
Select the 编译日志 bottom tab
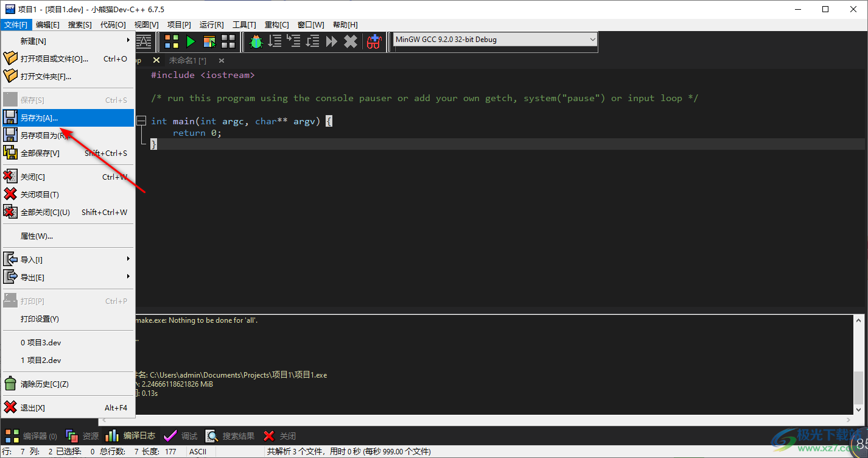[x=130, y=436]
